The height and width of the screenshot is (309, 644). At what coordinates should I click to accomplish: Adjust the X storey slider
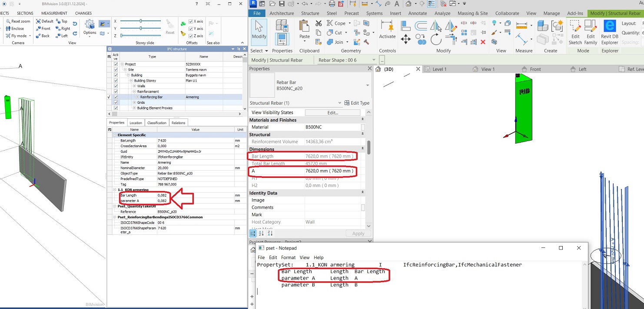click(x=140, y=21)
